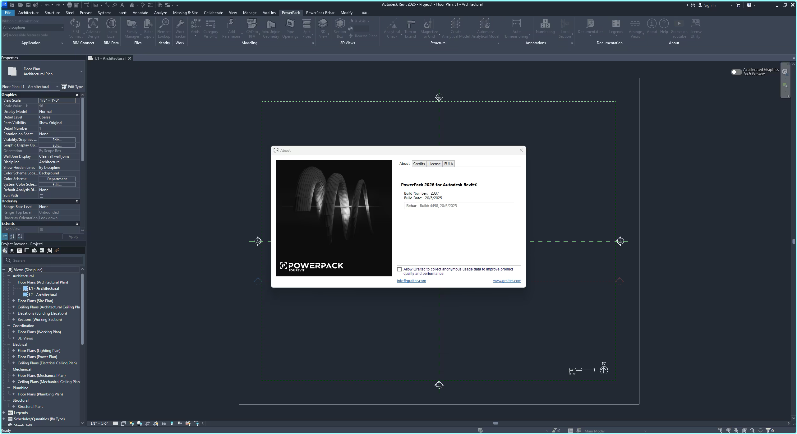This screenshot has height=434, width=797.
Task: Switch to the Architecture ribbon tab
Action: 28,12
